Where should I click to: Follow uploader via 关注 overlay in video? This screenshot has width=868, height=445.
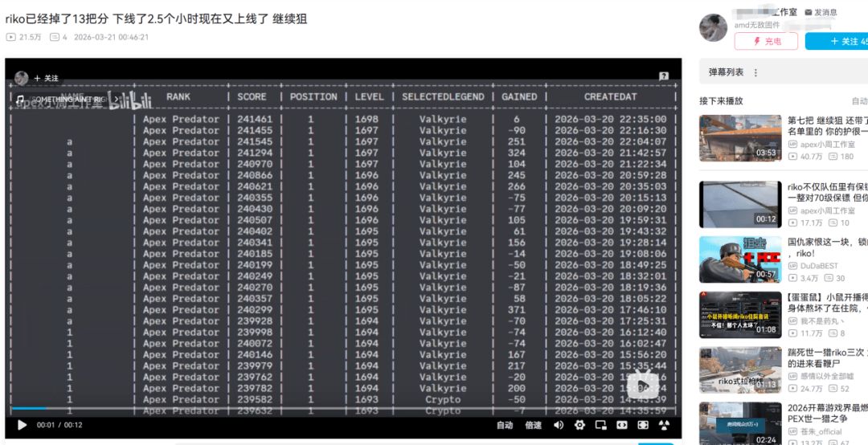46,78
